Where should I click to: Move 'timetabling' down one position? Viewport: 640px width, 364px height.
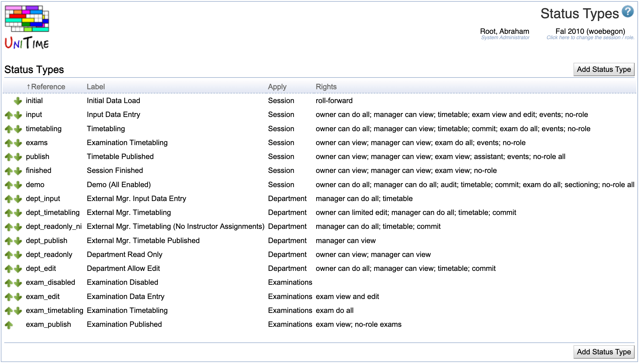click(18, 129)
